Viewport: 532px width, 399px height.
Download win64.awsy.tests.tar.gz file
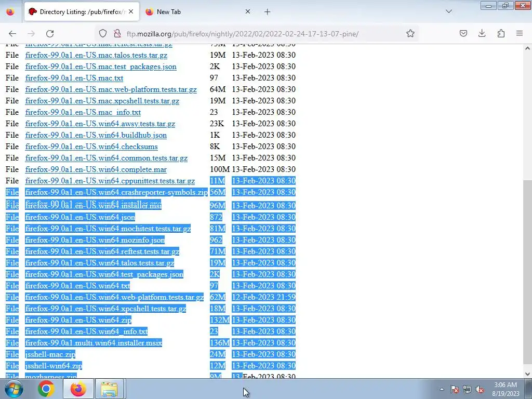tap(100, 124)
